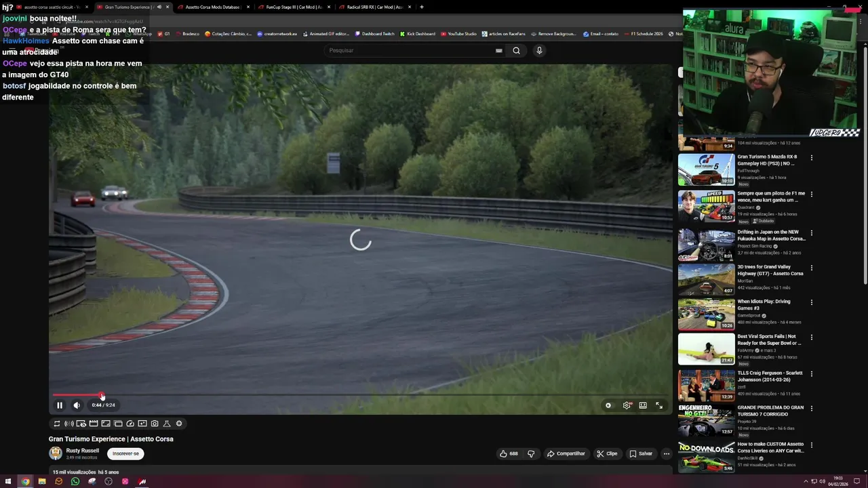Share the video via Compartilhar
The width and height of the screenshot is (868, 488).
click(566, 453)
